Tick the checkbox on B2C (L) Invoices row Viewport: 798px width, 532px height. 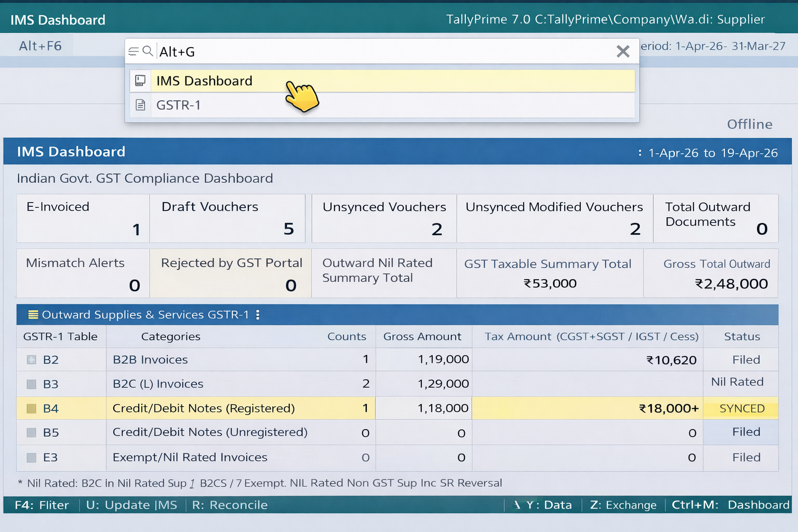point(31,383)
